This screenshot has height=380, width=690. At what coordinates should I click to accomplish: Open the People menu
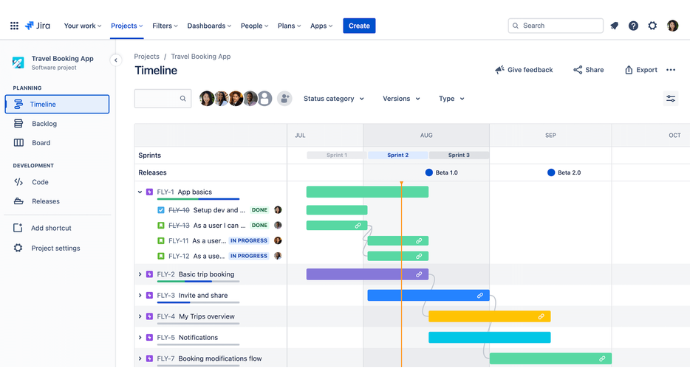point(254,26)
